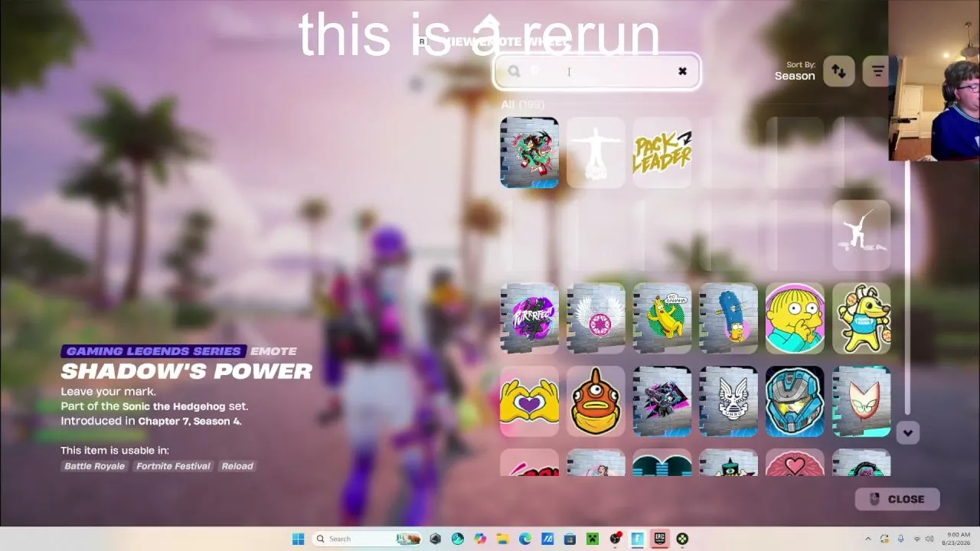Open Microsoft Copilot from the taskbar

tap(480, 539)
